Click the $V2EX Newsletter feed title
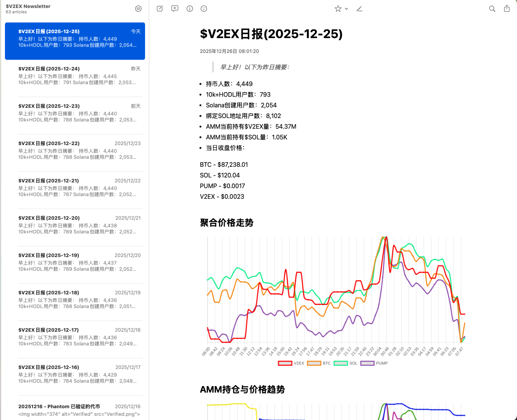Image resolution: width=517 pixels, height=420 pixels. point(28,6)
